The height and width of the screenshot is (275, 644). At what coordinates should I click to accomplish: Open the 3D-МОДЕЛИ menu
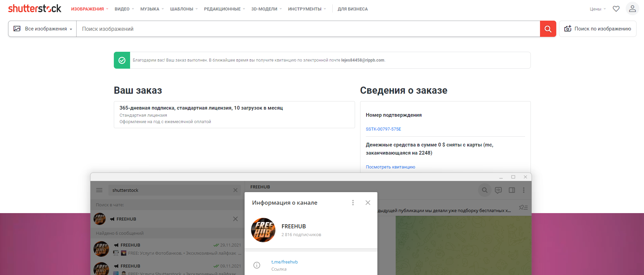[x=266, y=9]
